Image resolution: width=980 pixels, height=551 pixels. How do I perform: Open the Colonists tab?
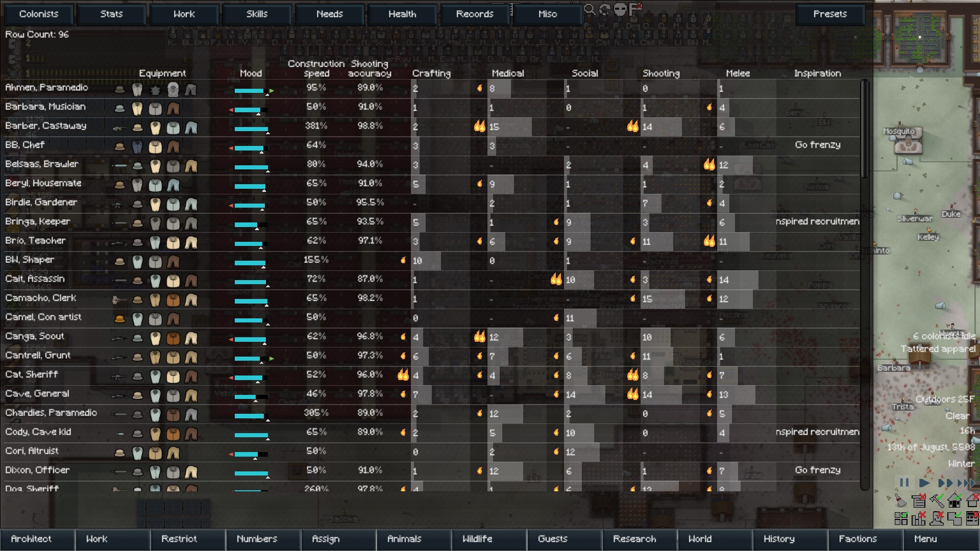39,14
